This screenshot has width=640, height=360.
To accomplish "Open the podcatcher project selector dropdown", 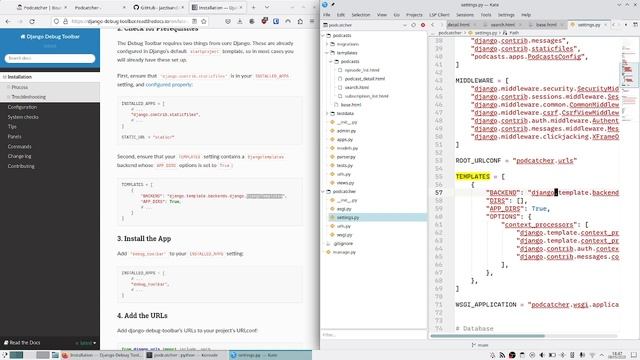I will 366,25.
